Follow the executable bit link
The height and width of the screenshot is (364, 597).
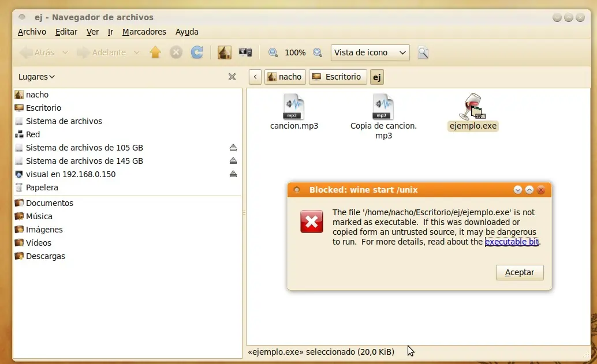[512, 242]
